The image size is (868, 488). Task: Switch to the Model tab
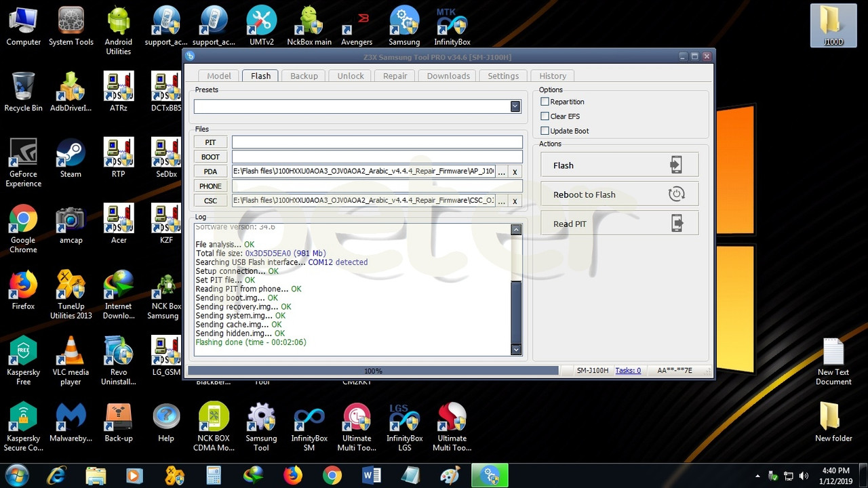[x=218, y=76]
